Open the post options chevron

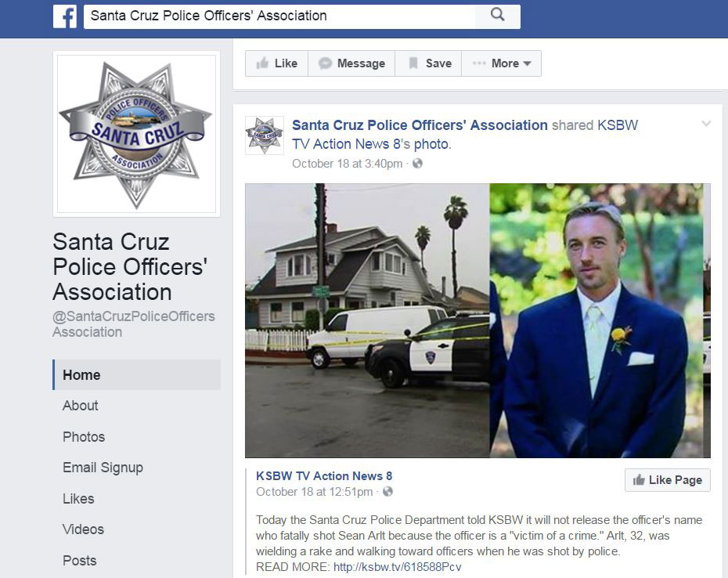coord(706,124)
